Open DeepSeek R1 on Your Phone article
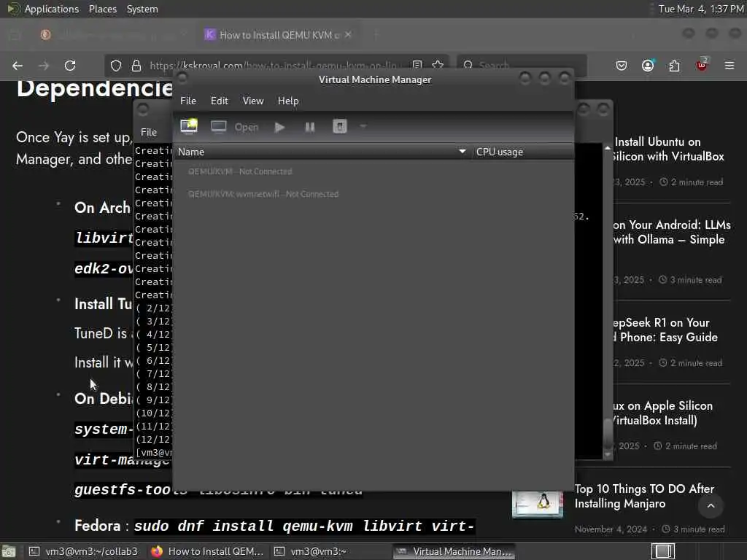This screenshot has width=747, height=560. (665, 330)
